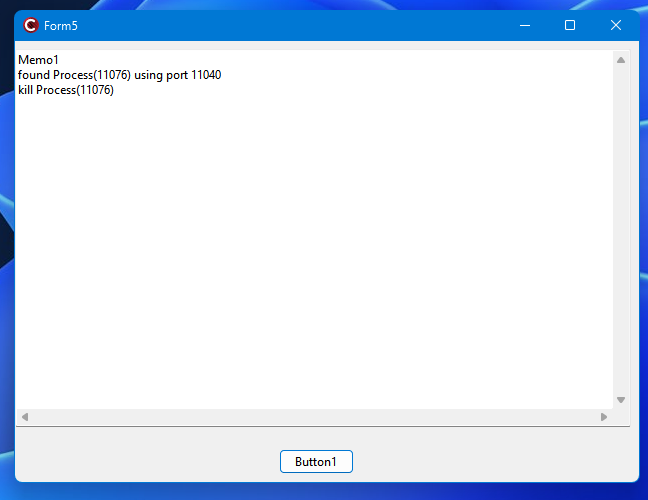Click the 'kill Process(11076)' line
Screen dimensions: 648x500
tap(66, 90)
